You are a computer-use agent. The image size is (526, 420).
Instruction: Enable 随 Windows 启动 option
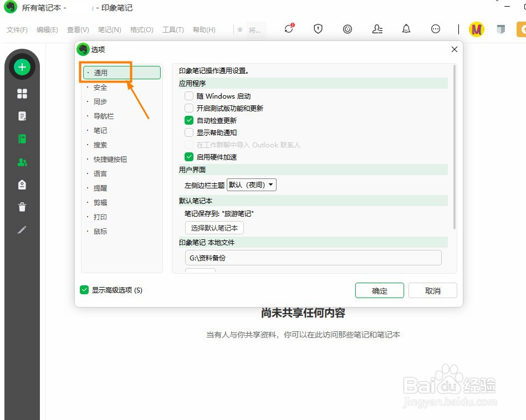188,95
